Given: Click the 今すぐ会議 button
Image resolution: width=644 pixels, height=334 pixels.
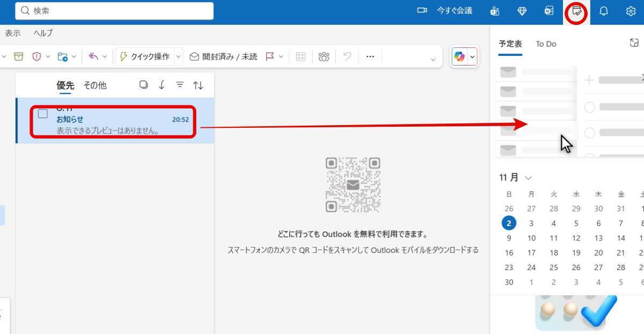Looking at the screenshot, I should tap(453, 11).
